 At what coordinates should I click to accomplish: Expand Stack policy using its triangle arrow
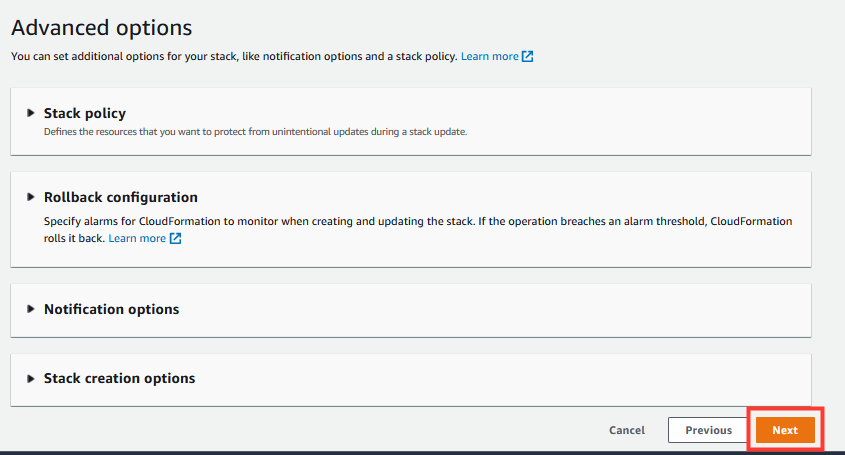tap(31, 113)
